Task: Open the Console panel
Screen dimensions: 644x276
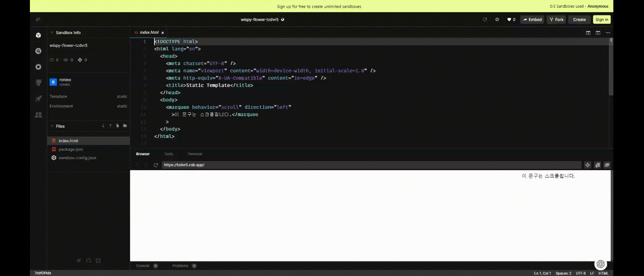Action: point(146,266)
